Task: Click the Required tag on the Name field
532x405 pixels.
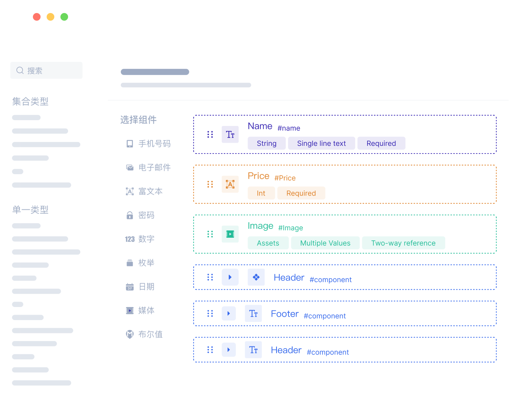Action: pyautogui.click(x=381, y=143)
